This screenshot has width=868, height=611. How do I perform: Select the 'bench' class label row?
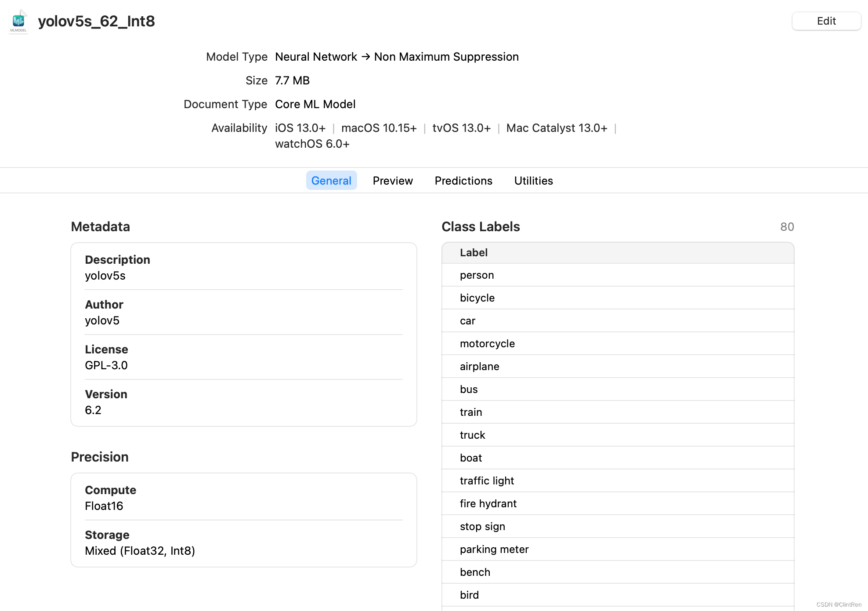coord(618,572)
